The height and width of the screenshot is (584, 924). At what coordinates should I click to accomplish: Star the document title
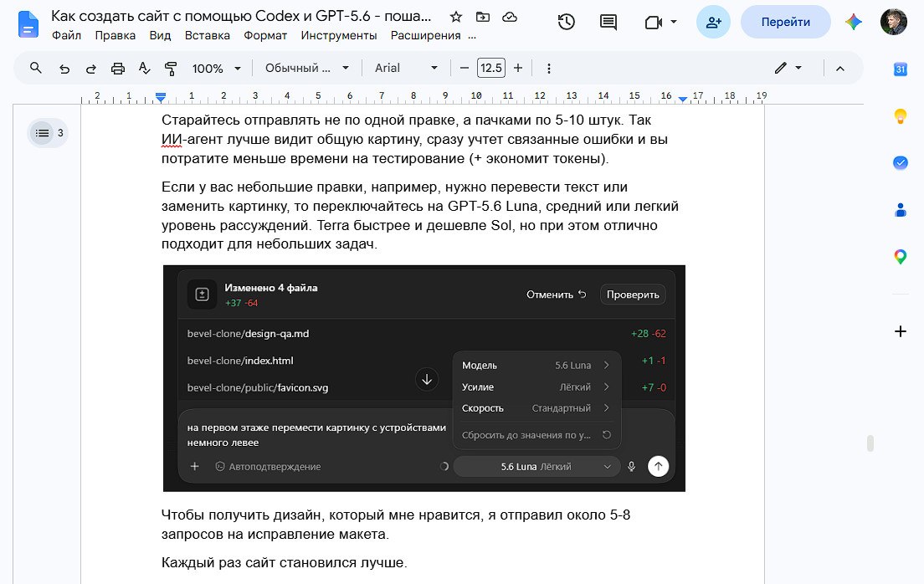[x=455, y=17]
